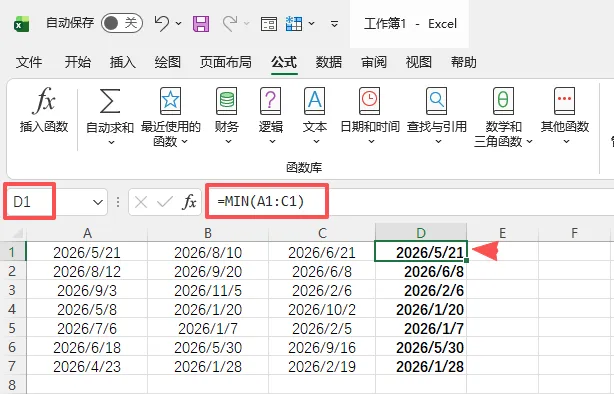Toggle the AutoSave switch
This screenshot has width=614, height=394.
tap(122, 23)
